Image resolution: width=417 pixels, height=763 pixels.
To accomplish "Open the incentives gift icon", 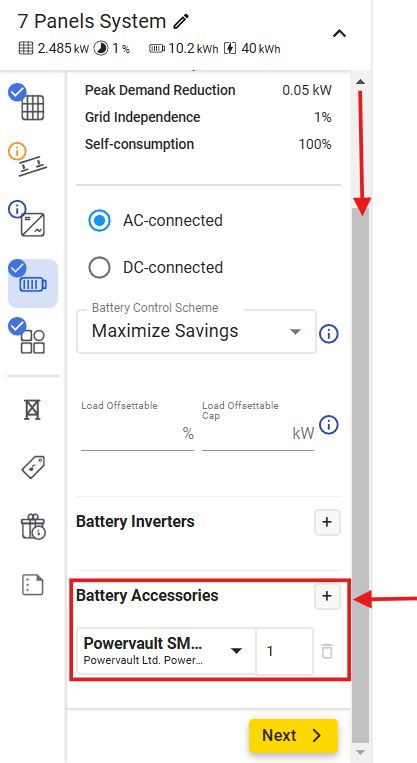I will tap(33, 527).
